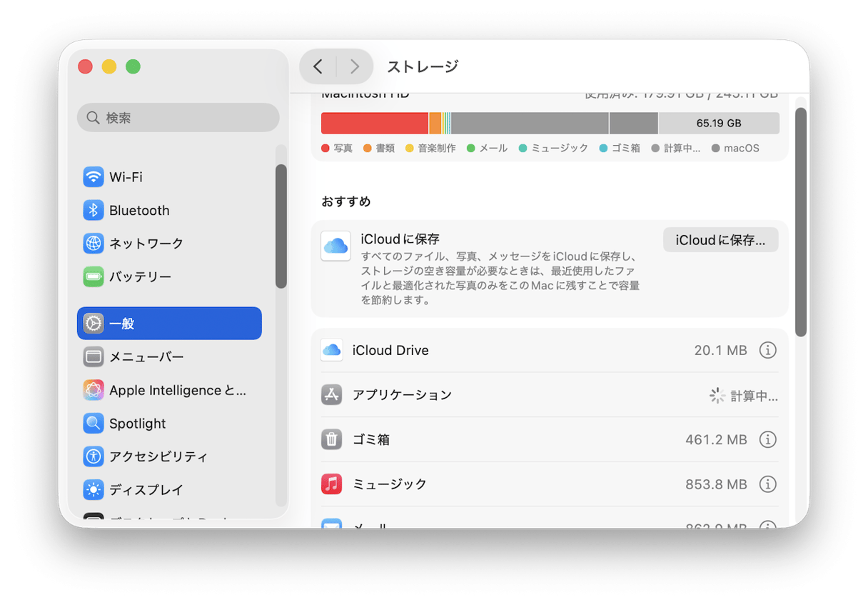Viewport: 868px width, 605px height.
Task: Click the ディスプレイ sunburst icon
Action: 94,489
